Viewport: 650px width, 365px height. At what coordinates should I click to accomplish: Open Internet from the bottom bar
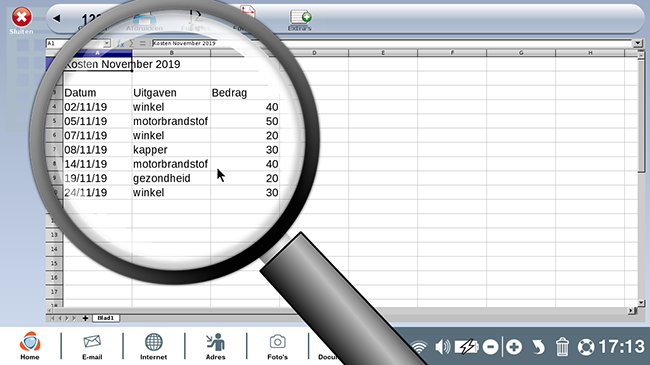[x=154, y=347]
